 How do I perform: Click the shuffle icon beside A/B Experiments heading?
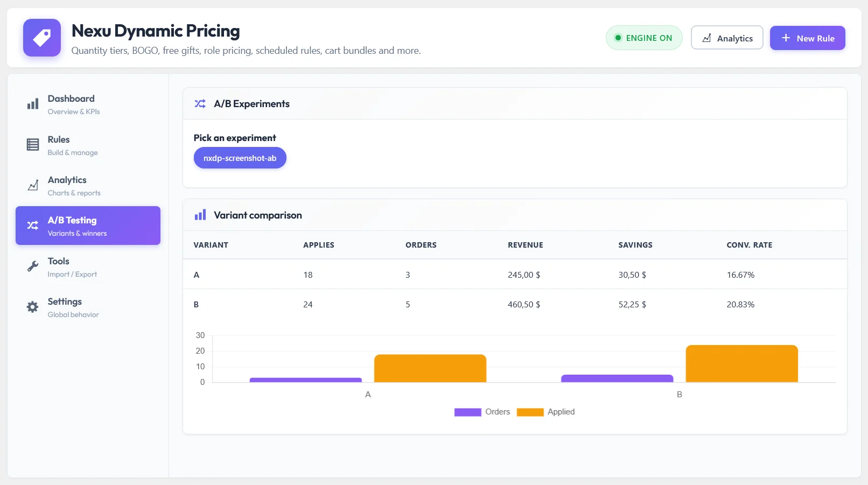[200, 104]
